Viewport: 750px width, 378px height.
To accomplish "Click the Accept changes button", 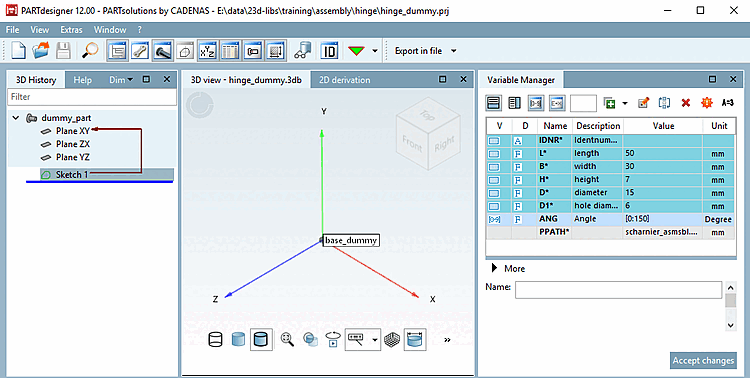I will pyautogui.click(x=703, y=361).
